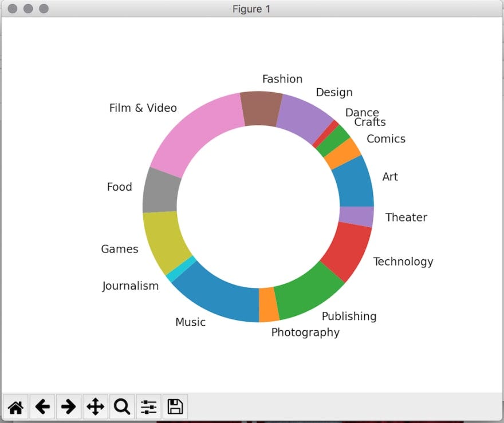The image size is (504, 423).
Task: Click the 'Food' label text
Action: (120, 187)
